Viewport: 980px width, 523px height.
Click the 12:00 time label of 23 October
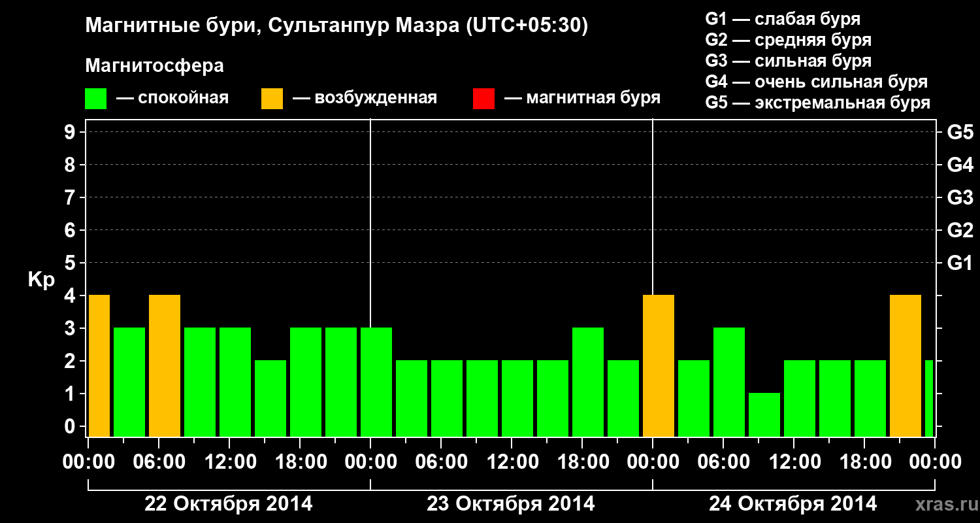point(512,462)
